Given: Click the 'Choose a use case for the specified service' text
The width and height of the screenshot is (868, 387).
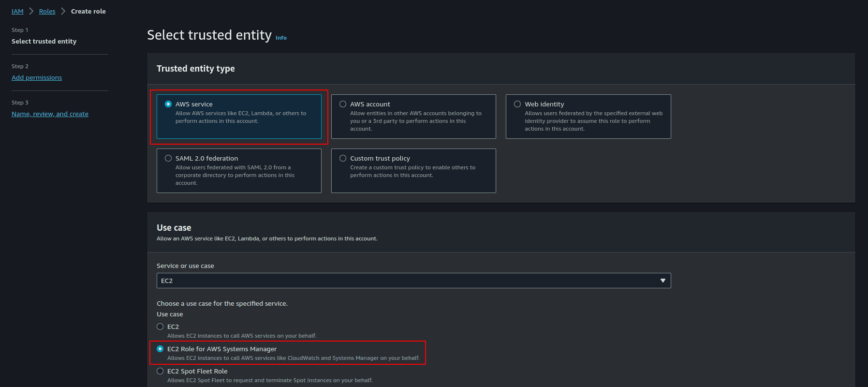Looking at the screenshot, I should pyautogui.click(x=222, y=303).
